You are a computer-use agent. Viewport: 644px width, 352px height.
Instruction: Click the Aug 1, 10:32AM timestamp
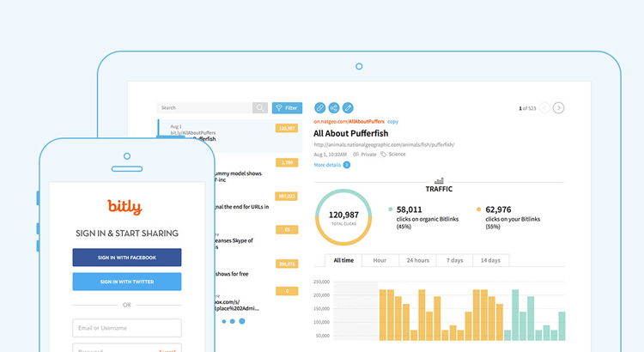[x=331, y=155]
